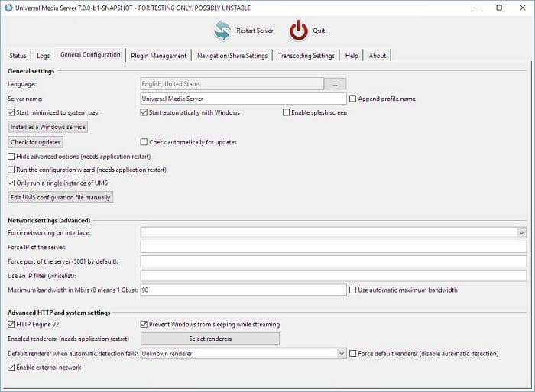Switch to the Logs tab
The height and width of the screenshot is (392, 535).
pos(44,56)
